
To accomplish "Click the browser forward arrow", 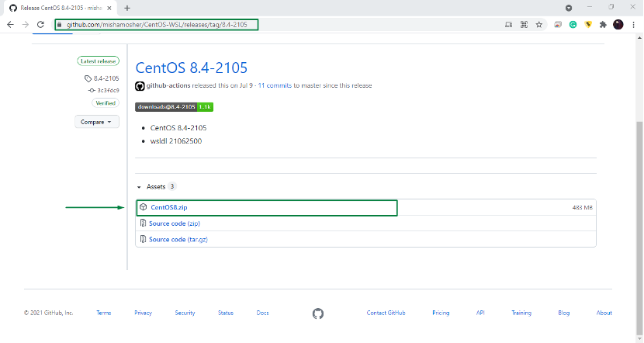I will point(26,25).
